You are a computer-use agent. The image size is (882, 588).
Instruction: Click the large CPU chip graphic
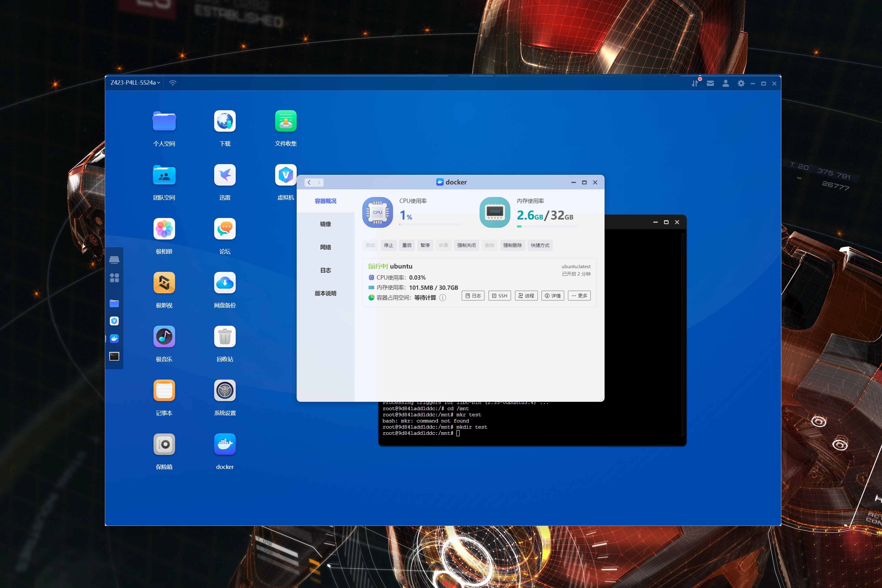tap(378, 212)
